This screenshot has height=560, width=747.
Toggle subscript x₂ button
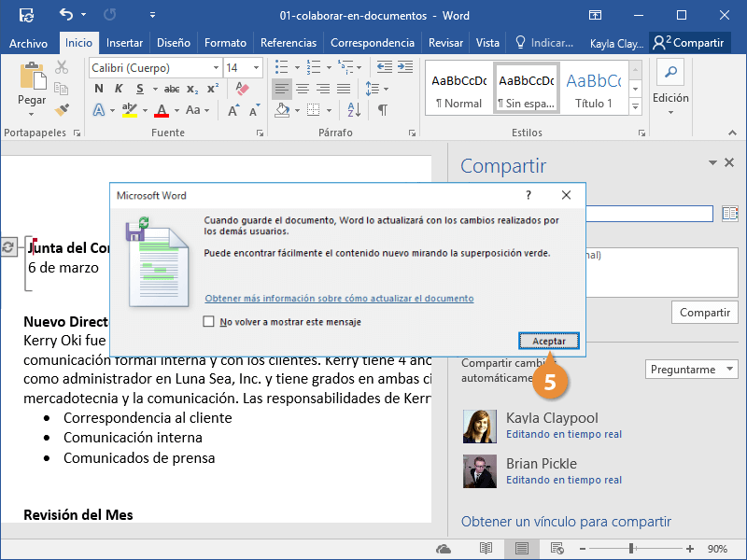(192, 89)
